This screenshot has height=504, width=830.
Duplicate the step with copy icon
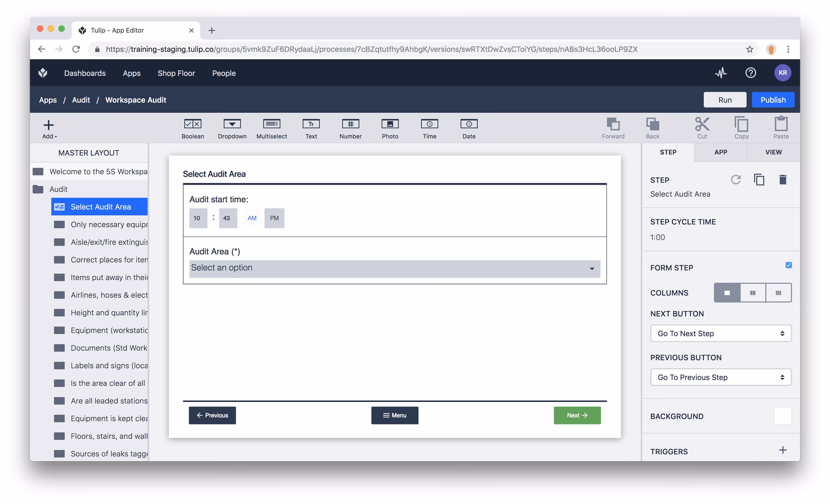coord(759,180)
